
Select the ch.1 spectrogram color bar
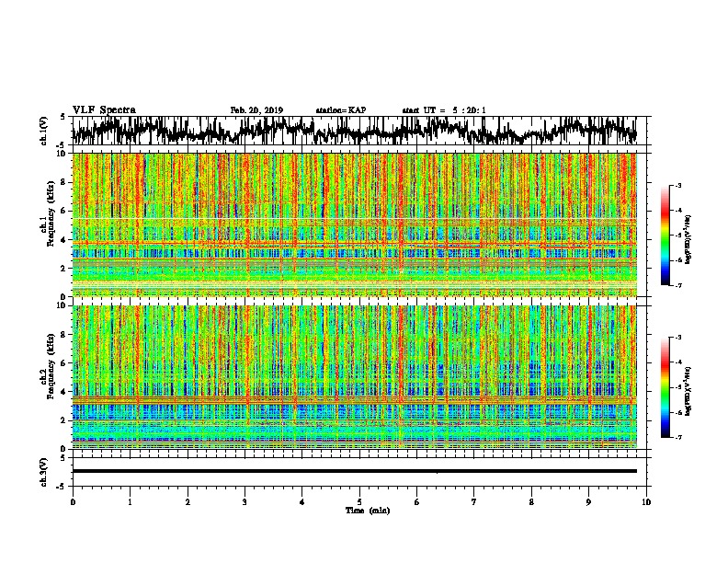coord(665,236)
